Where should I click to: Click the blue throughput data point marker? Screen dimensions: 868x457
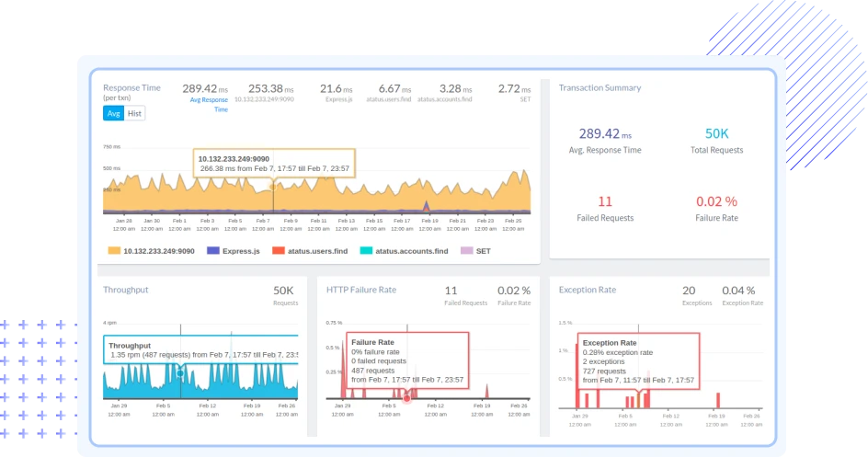point(180,373)
